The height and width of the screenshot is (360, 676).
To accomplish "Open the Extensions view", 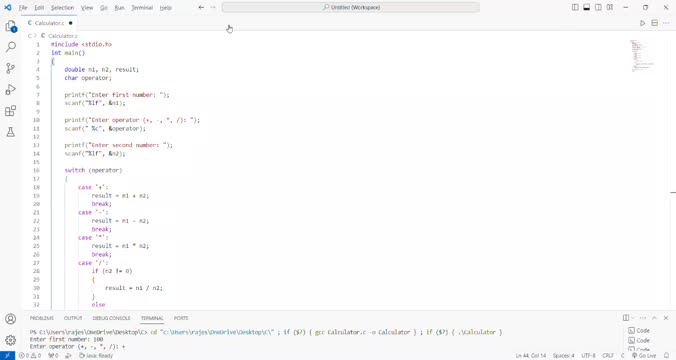I will click(x=11, y=111).
